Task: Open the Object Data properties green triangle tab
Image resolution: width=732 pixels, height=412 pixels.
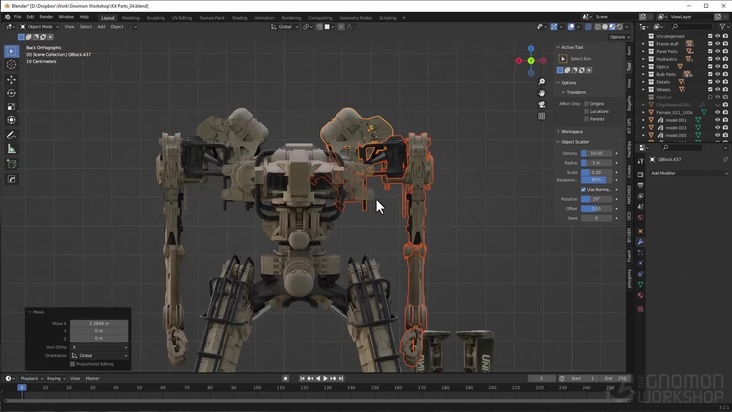Action: tap(640, 285)
